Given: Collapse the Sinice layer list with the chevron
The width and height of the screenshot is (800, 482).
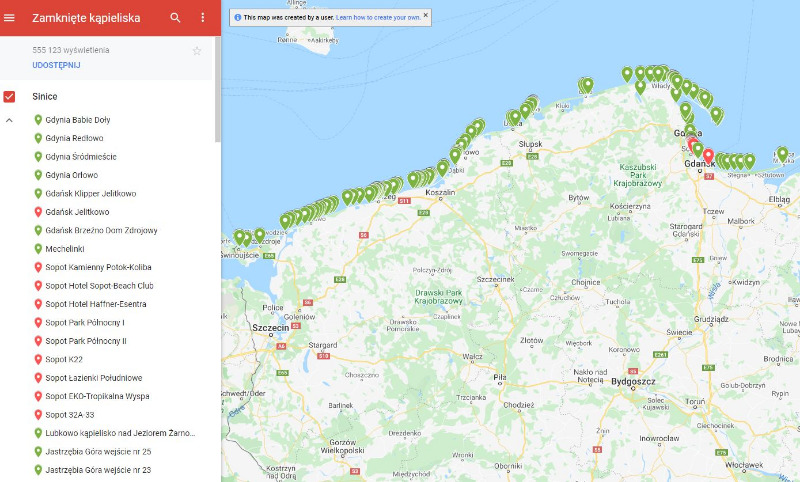Looking at the screenshot, I should [x=10, y=120].
